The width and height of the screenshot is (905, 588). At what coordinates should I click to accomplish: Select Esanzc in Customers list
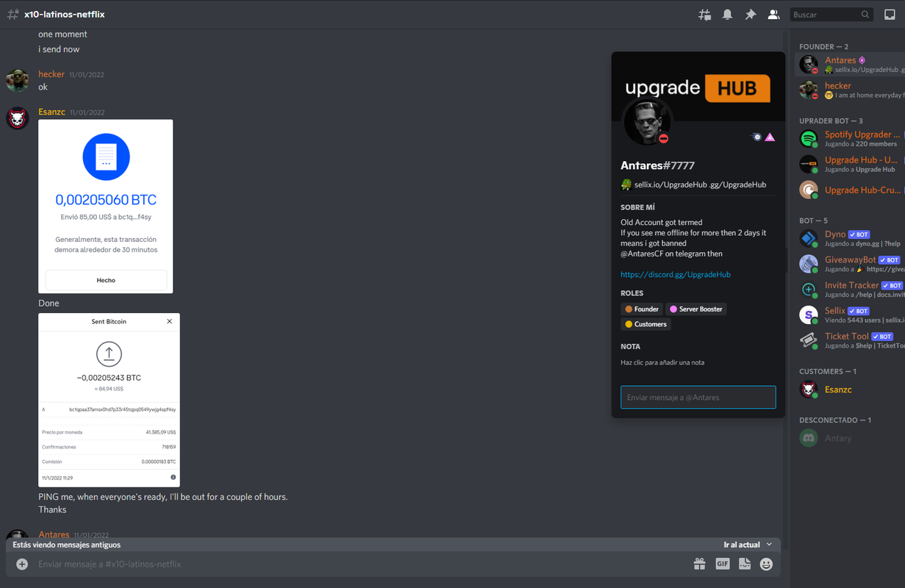(x=851, y=390)
